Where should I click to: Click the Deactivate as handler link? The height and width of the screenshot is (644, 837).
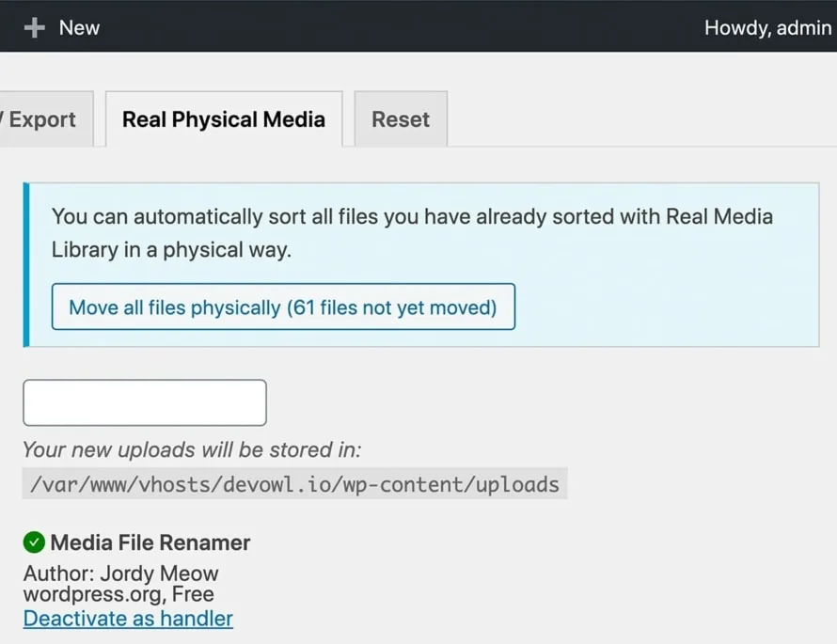click(x=128, y=619)
